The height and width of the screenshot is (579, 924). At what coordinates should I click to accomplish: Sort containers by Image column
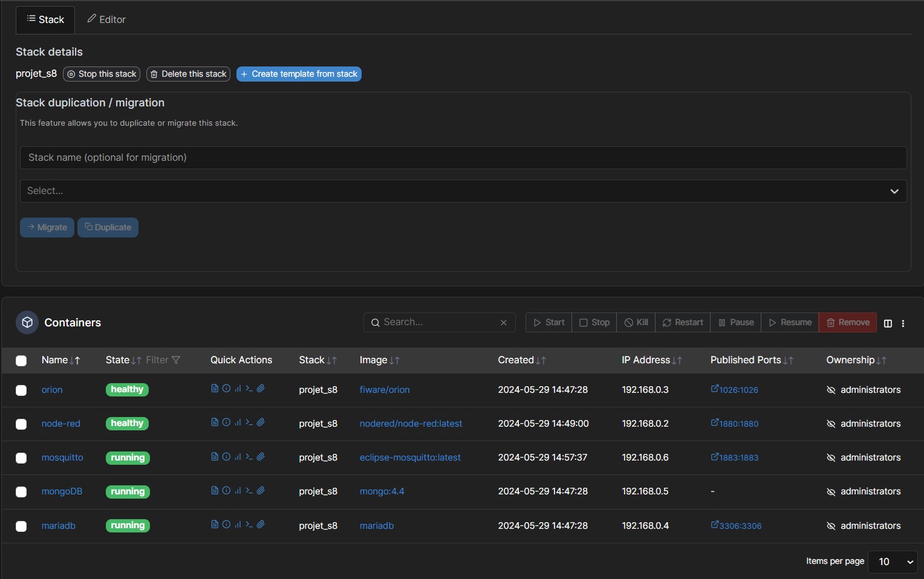(379, 360)
